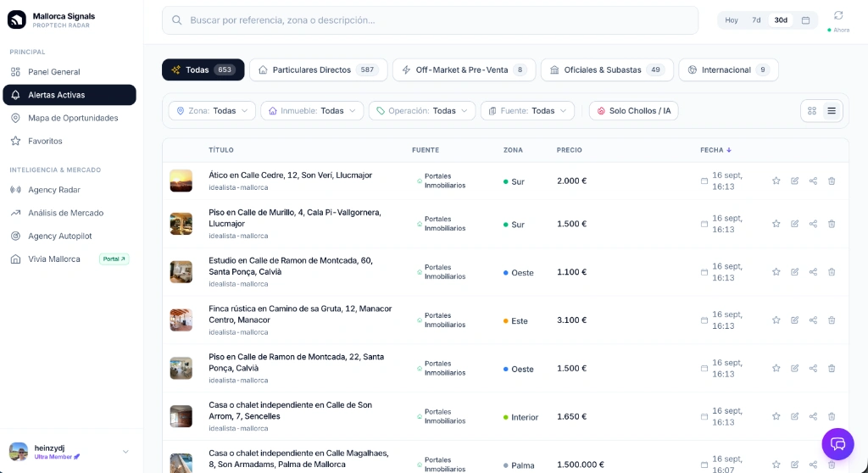Share the Estudio en Santa Ponça listing
The height and width of the screenshot is (473, 868).
(813, 272)
